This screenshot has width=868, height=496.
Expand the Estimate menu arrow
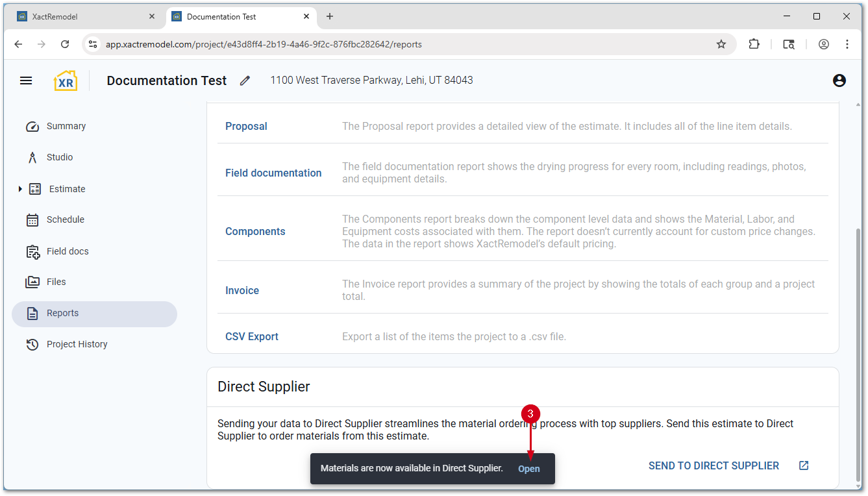pyautogui.click(x=20, y=189)
